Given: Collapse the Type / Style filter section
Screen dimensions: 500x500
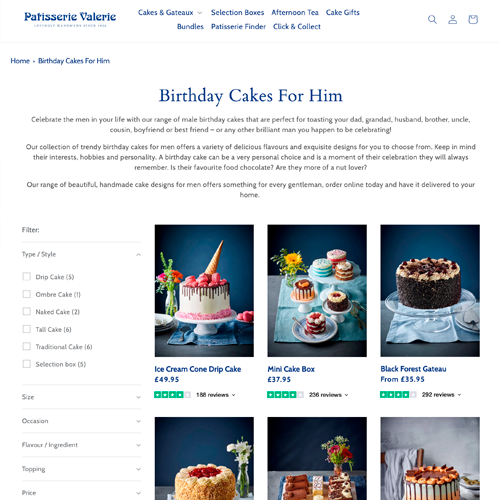Looking at the screenshot, I should 81,254.
